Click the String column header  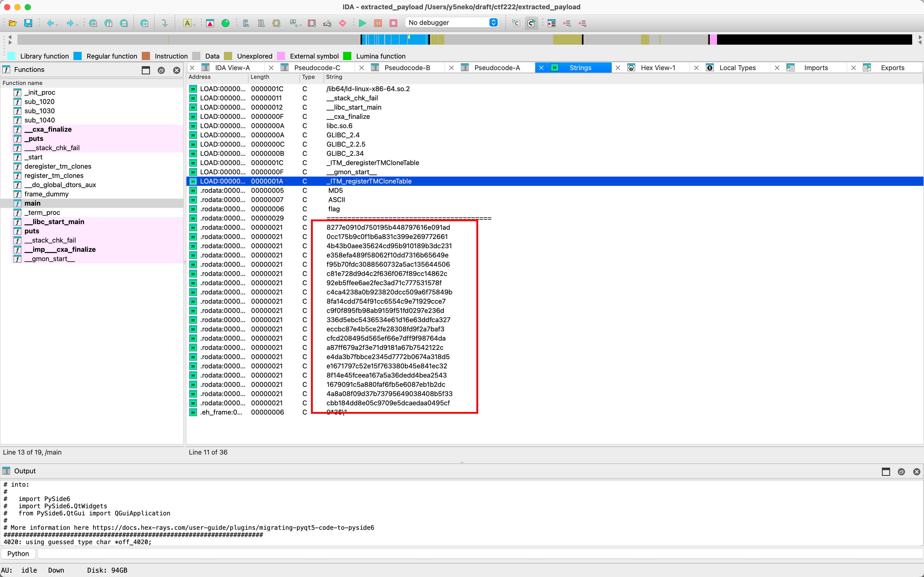[x=334, y=77]
